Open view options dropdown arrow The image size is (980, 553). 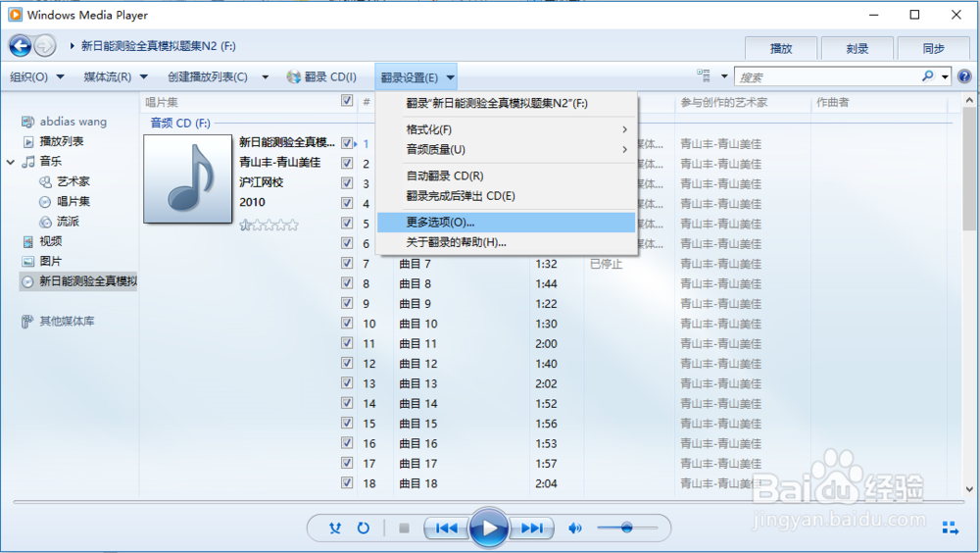coord(724,76)
